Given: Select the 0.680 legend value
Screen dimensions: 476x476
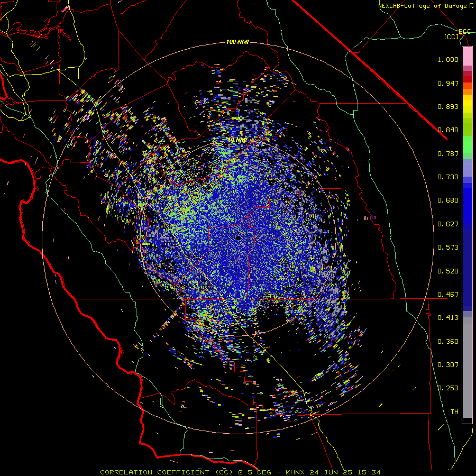Looking at the screenshot, I should click(448, 200).
